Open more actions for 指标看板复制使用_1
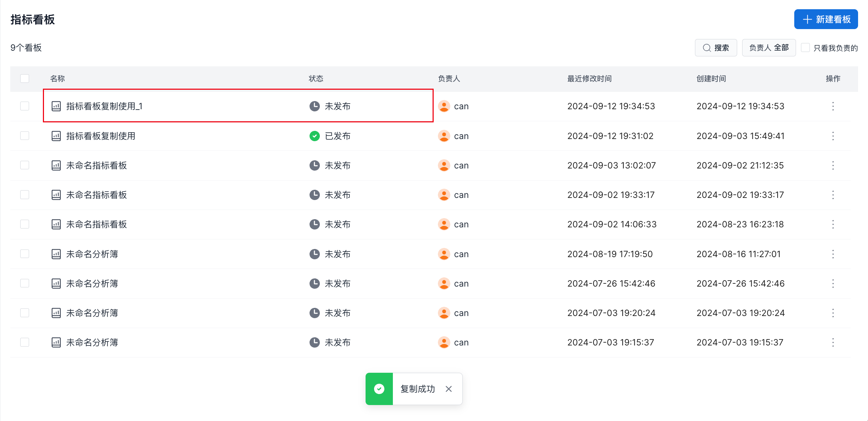The width and height of the screenshot is (868, 421). tap(833, 106)
